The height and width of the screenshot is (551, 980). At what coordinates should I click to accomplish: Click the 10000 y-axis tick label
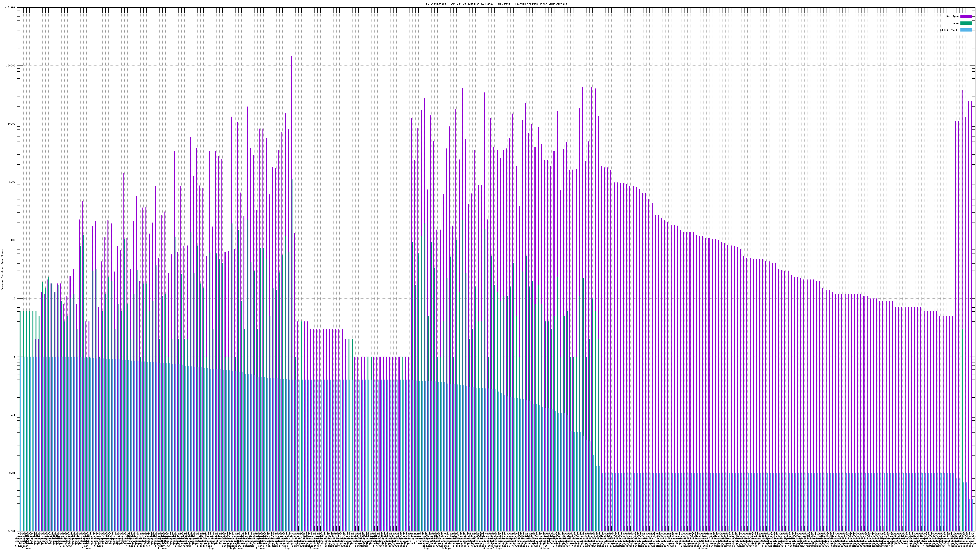click(x=12, y=124)
